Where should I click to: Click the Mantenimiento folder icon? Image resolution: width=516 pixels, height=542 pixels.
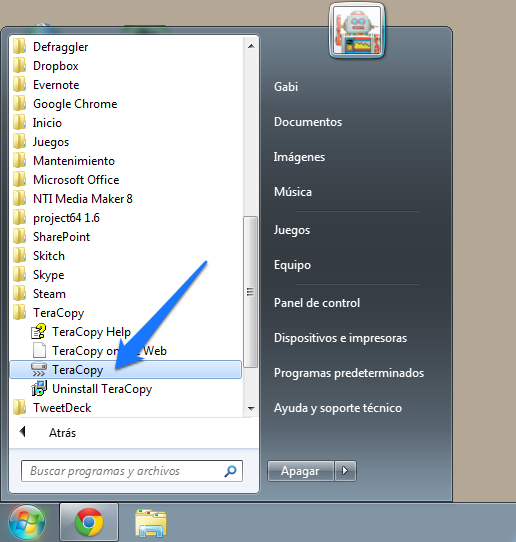(19, 160)
